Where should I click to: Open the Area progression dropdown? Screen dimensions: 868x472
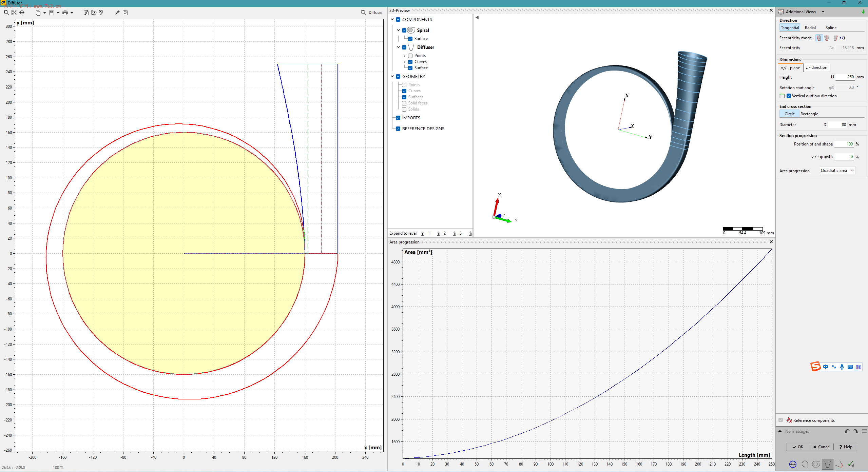[x=837, y=171]
